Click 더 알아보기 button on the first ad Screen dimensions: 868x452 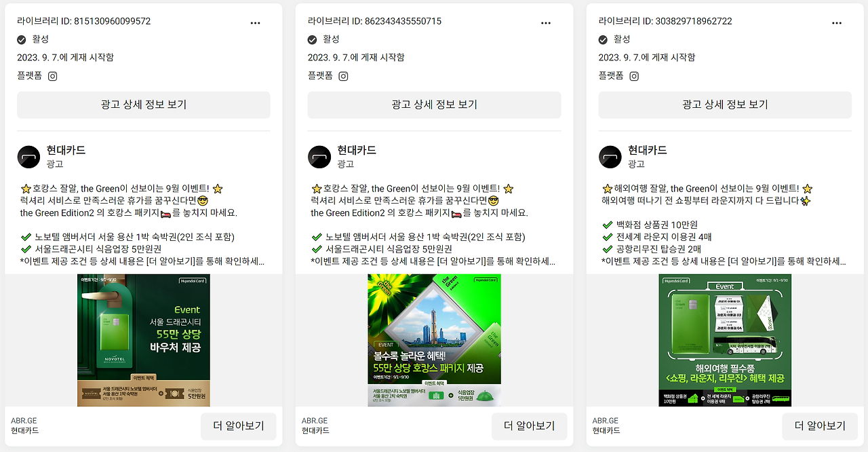click(x=239, y=426)
